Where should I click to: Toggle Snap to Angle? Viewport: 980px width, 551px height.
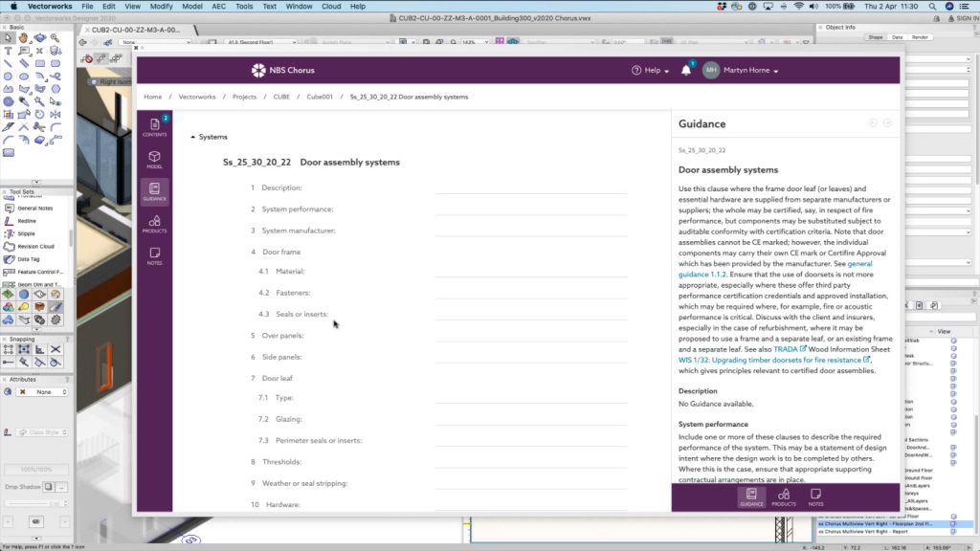tap(40, 350)
